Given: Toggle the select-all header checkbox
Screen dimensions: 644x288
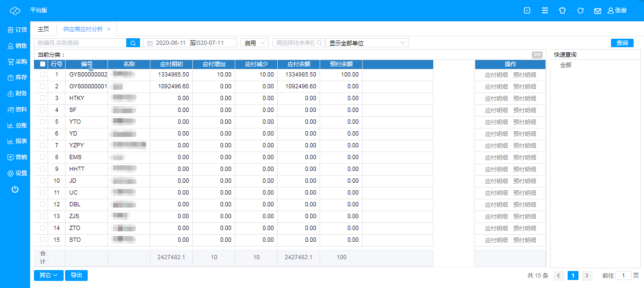Looking at the screenshot, I should pos(43,64).
